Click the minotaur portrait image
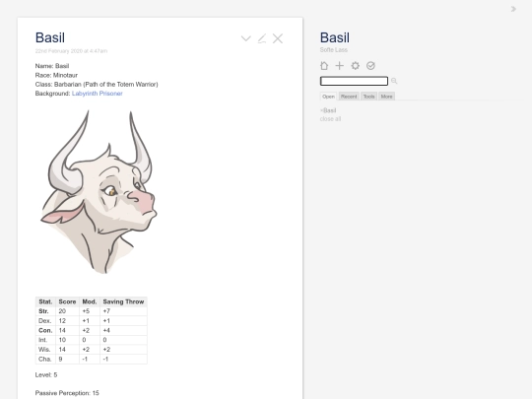 [99, 192]
